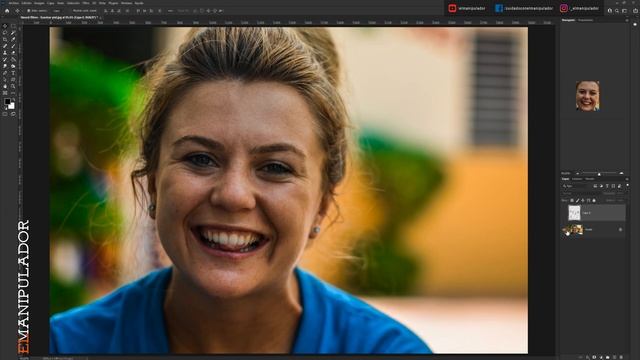Switch to the Capas tab
The height and width of the screenshot is (360, 640).
(566, 179)
